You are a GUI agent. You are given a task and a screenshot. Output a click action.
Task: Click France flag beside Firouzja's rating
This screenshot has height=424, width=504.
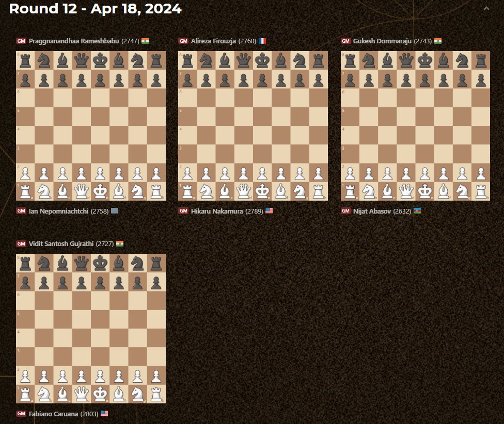click(x=262, y=41)
